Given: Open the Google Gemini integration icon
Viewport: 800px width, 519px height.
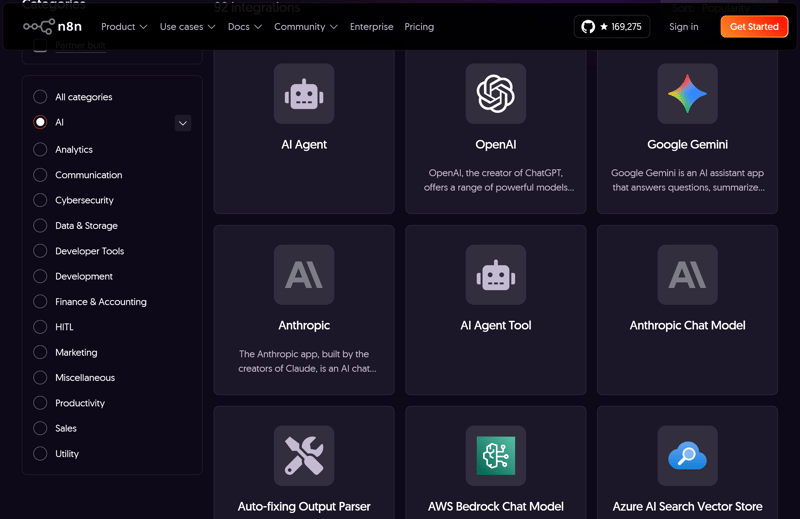Looking at the screenshot, I should 687,94.
